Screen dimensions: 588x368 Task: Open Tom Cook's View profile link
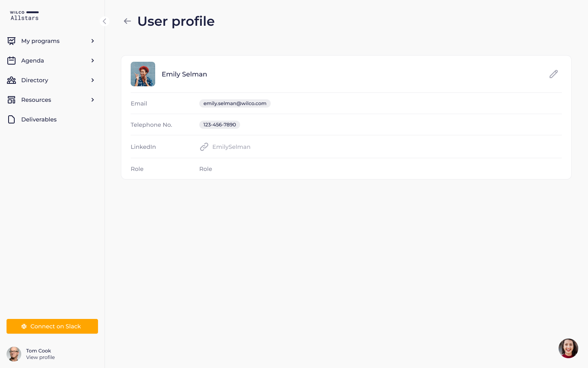[40, 357]
